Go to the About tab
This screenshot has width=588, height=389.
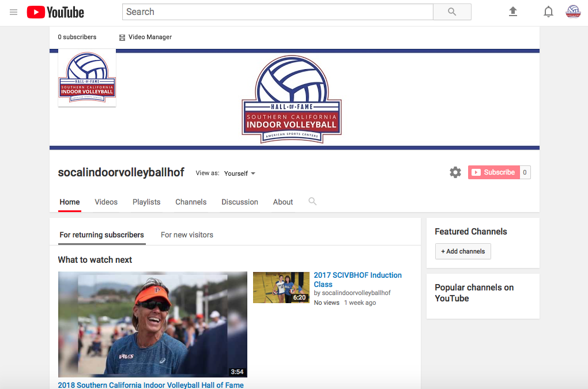coord(283,202)
